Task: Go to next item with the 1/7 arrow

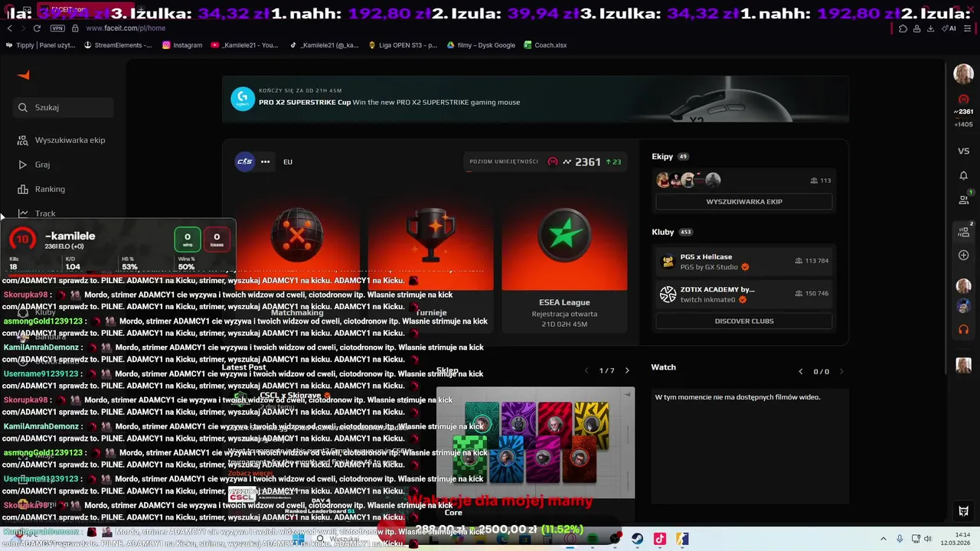Action: pyautogui.click(x=627, y=370)
